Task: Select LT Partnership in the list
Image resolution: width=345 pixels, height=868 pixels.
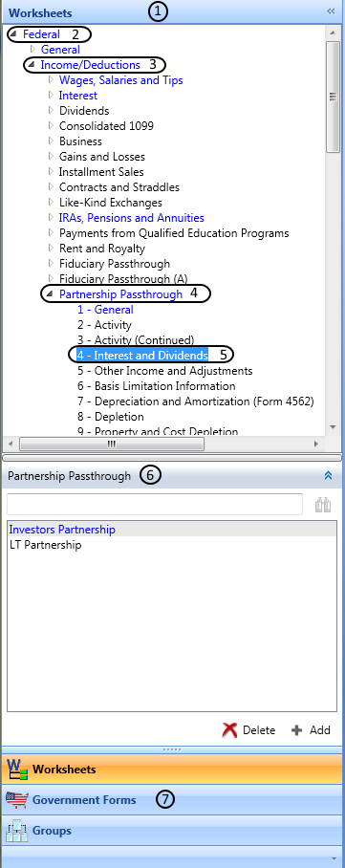Action: [46, 545]
